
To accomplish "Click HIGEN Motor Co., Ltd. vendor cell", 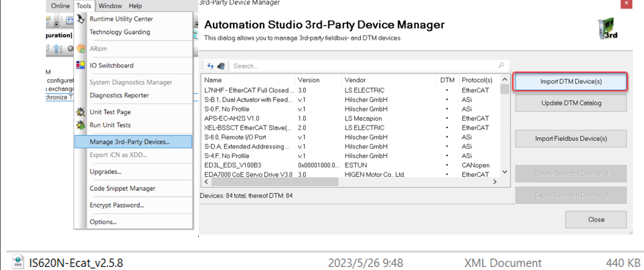I will point(375,174).
